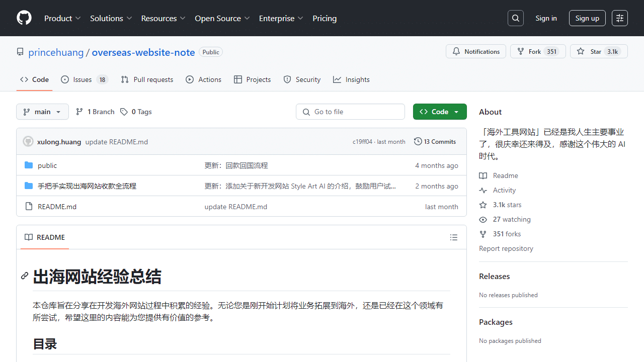Switch to the Pull requests tab

coord(147,79)
